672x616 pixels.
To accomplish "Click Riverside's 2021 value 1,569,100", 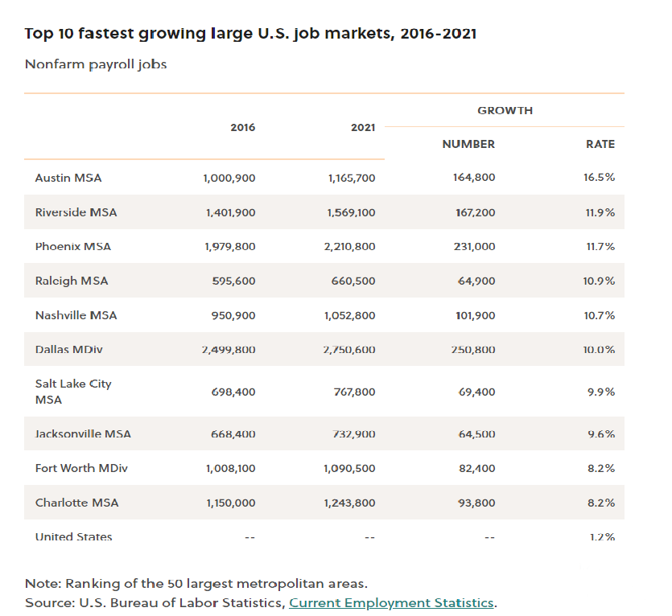I will click(352, 212).
